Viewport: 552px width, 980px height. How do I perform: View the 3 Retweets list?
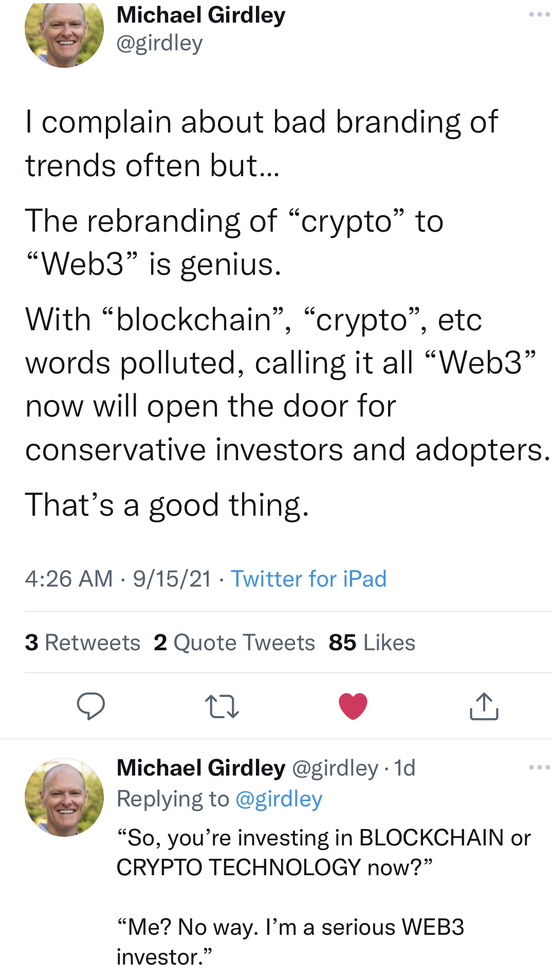pos(83,643)
